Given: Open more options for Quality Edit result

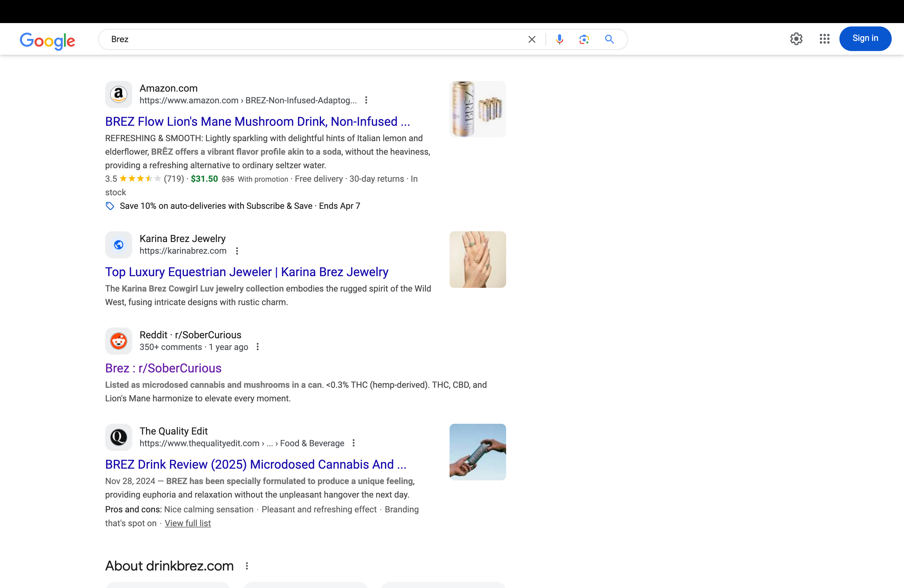Looking at the screenshot, I should 354,443.
